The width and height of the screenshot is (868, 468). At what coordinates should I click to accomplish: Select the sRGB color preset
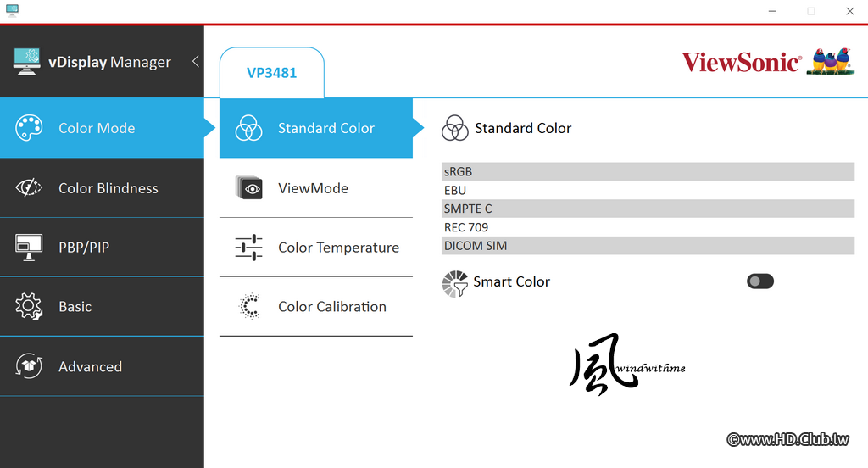click(648, 172)
